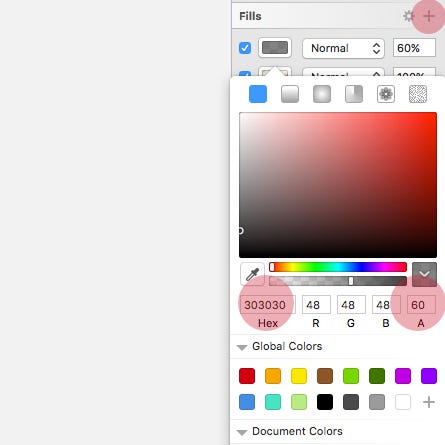Choose the red global color swatch
445x445 pixels.
[x=247, y=376]
